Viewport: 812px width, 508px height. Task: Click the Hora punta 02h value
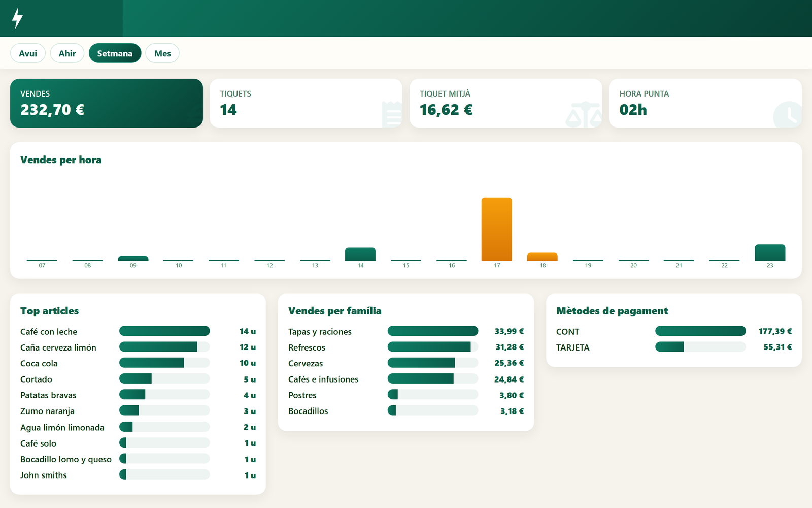(633, 110)
